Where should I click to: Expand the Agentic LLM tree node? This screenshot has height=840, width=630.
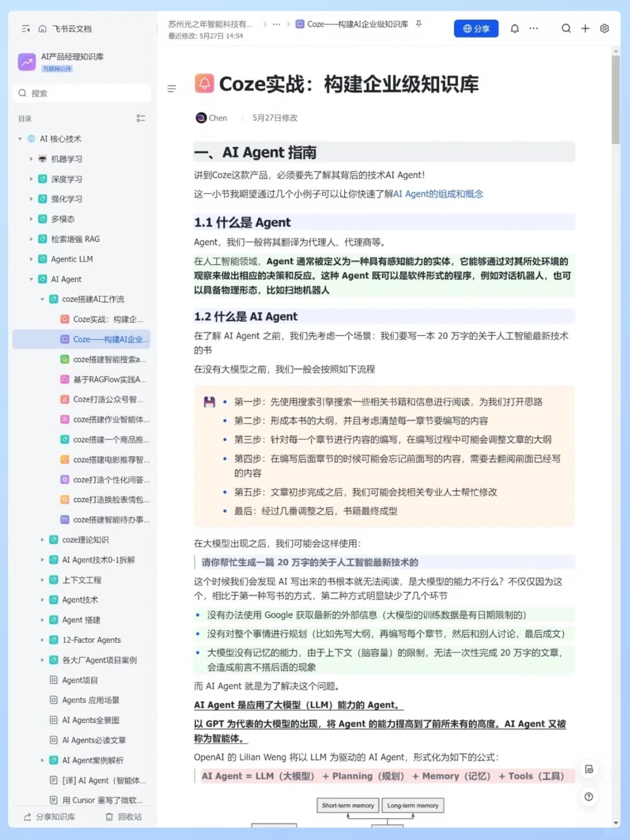pos(31,259)
